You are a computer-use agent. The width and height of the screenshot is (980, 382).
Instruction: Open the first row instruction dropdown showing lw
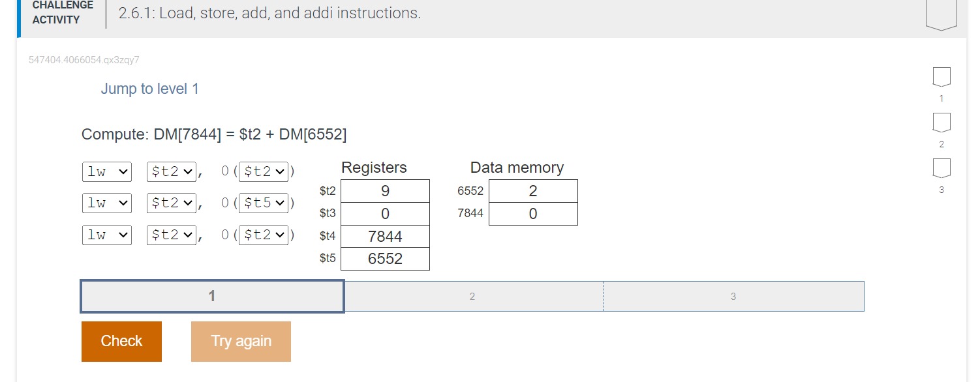(106, 171)
